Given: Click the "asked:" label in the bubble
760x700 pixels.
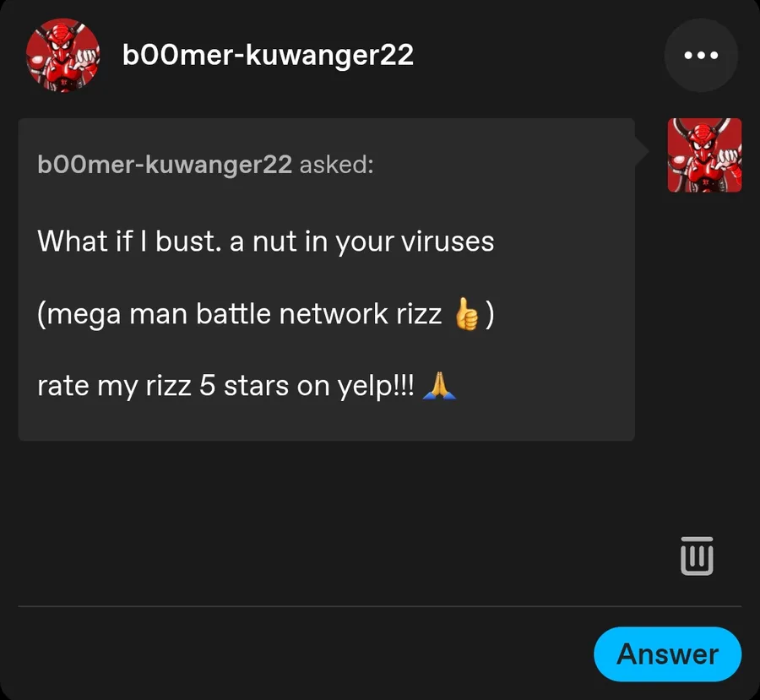Looking at the screenshot, I should [336, 164].
